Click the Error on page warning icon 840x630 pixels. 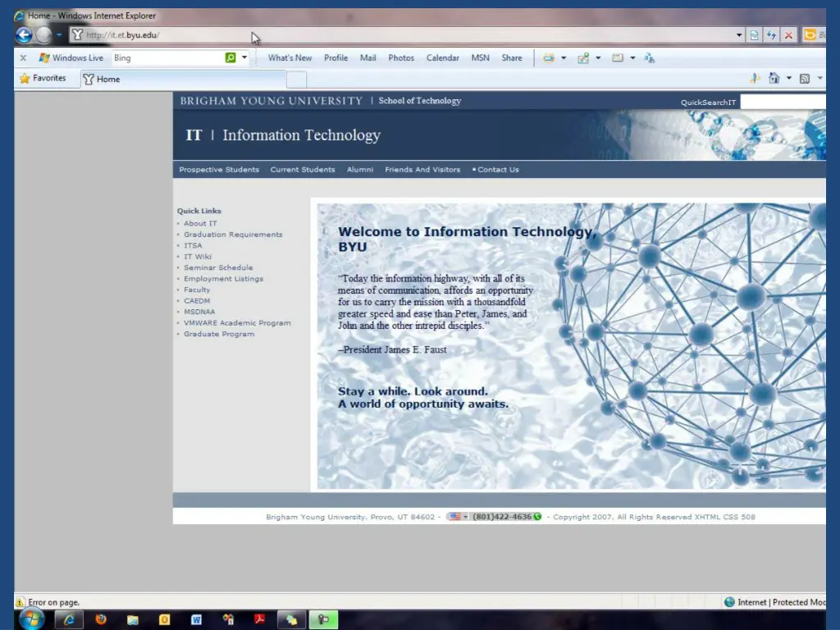pyautogui.click(x=20, y=602)
